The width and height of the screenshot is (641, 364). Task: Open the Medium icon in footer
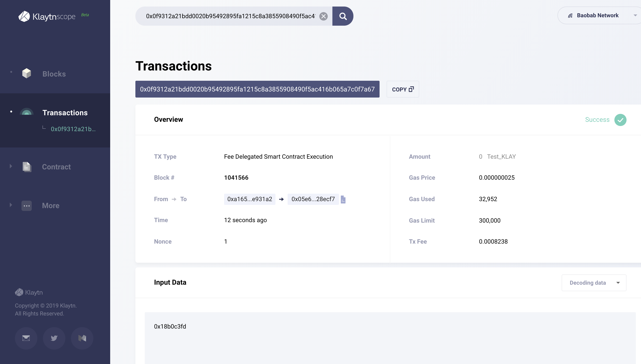(82, 338)
